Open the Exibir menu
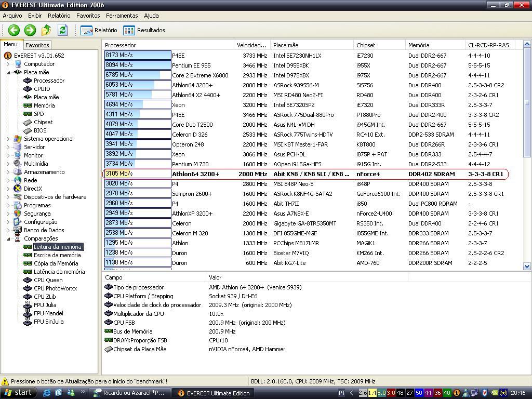 [x=35, y=16]
